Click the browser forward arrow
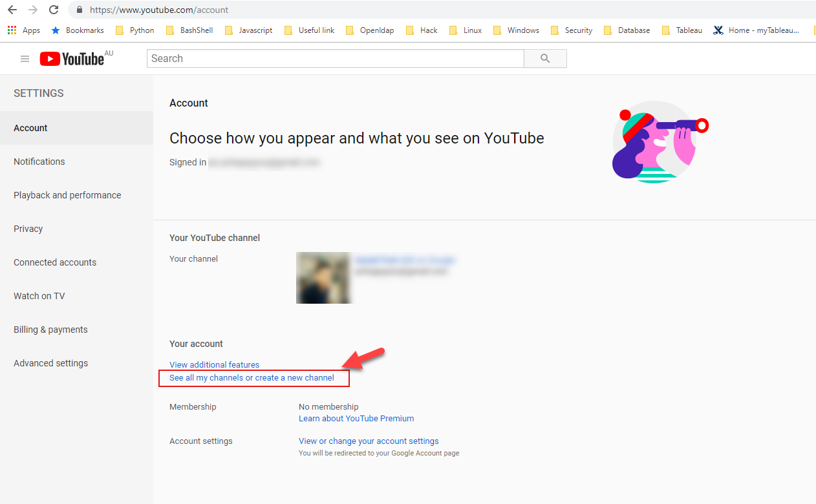This screenshot has width=816, height=504. (x=33, y=10)
